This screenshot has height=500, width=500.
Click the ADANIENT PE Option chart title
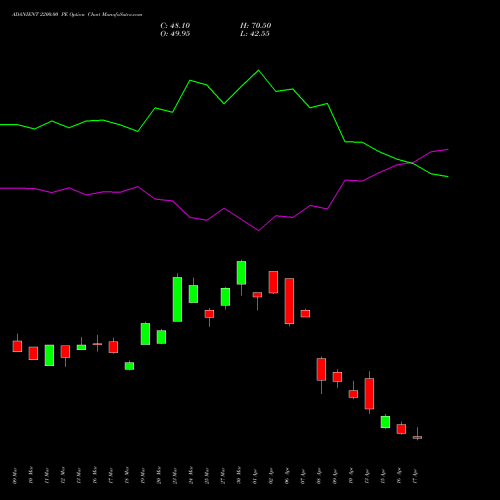pos(77,15)
